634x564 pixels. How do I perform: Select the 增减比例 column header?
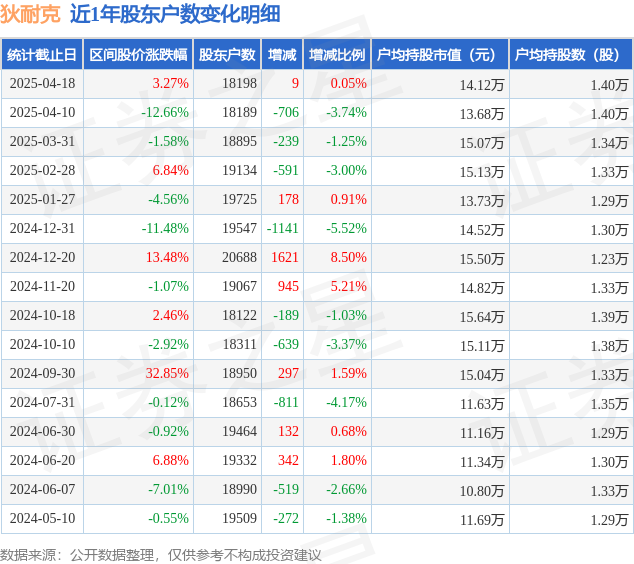(337, 55)
